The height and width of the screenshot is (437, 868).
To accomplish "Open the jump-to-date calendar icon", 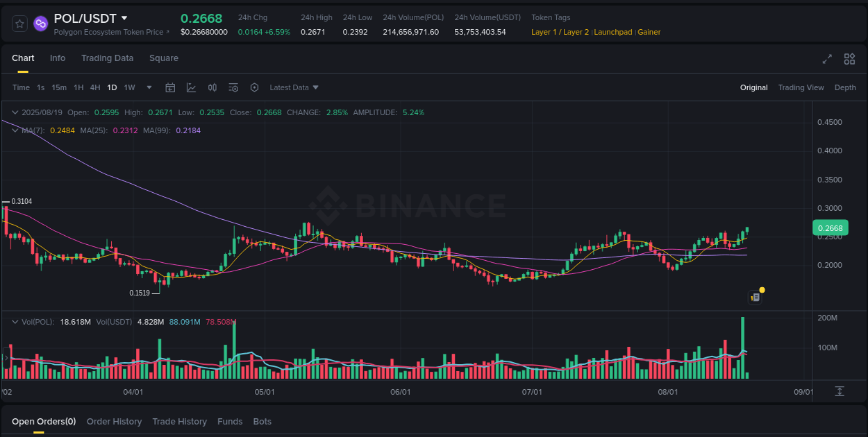I will [x=171, y=87].
